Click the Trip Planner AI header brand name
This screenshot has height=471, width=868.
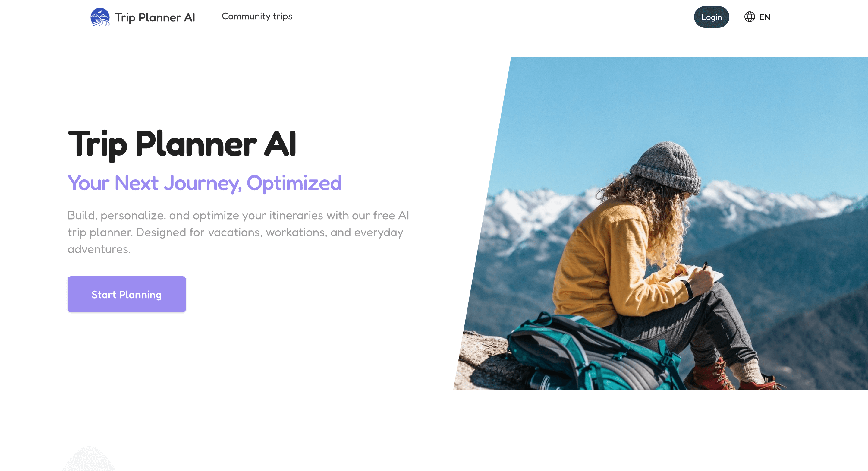tap(155, 17)
